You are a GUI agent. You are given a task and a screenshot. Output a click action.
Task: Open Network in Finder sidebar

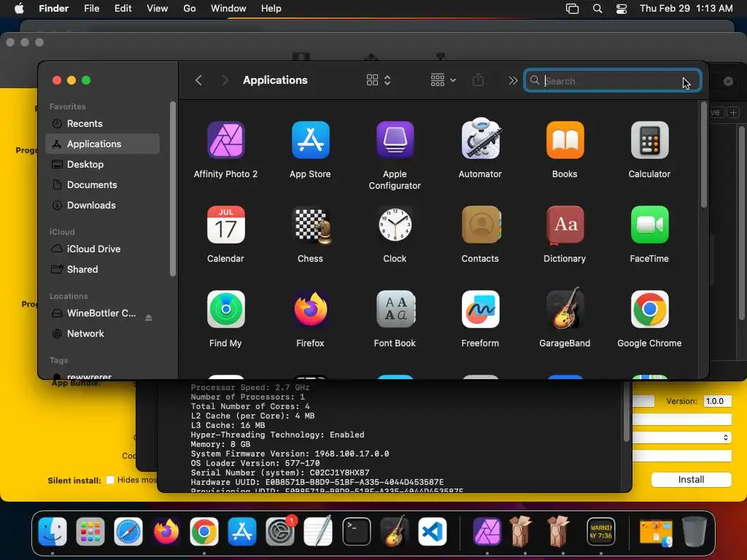point(102,334)
